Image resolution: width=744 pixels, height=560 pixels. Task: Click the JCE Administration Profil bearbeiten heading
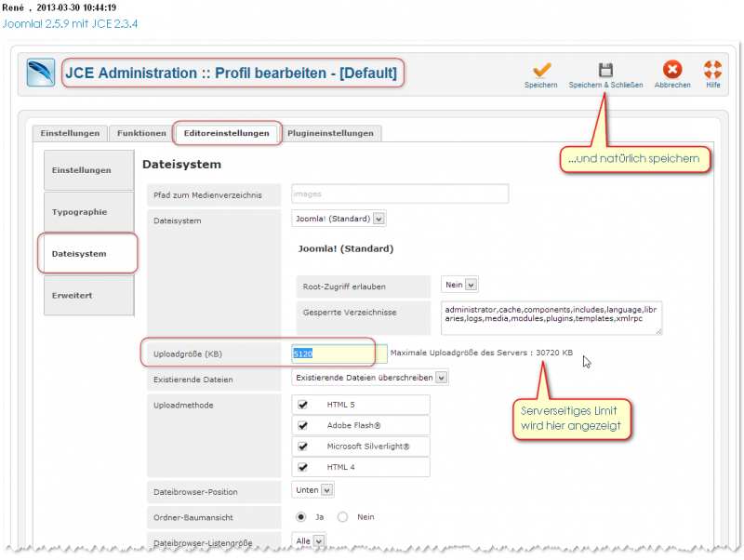(231, 73)
